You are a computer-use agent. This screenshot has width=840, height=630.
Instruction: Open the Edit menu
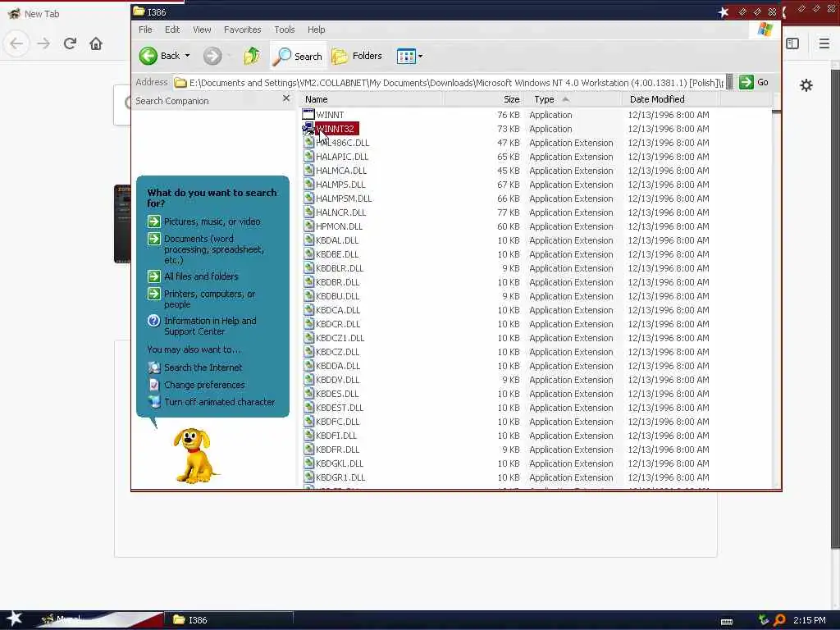pyautogui.click(x=172, y=30)
